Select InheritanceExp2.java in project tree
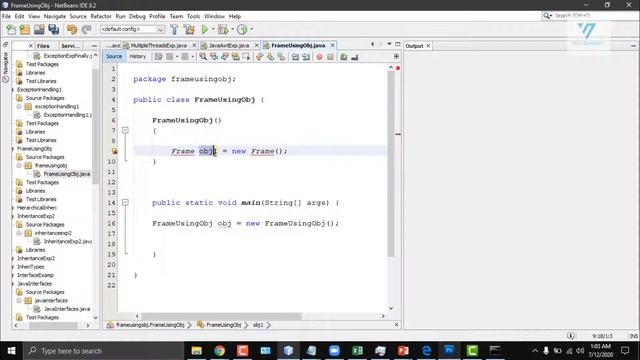This screenshot has height=360, width=640. [x=68, y=241]
